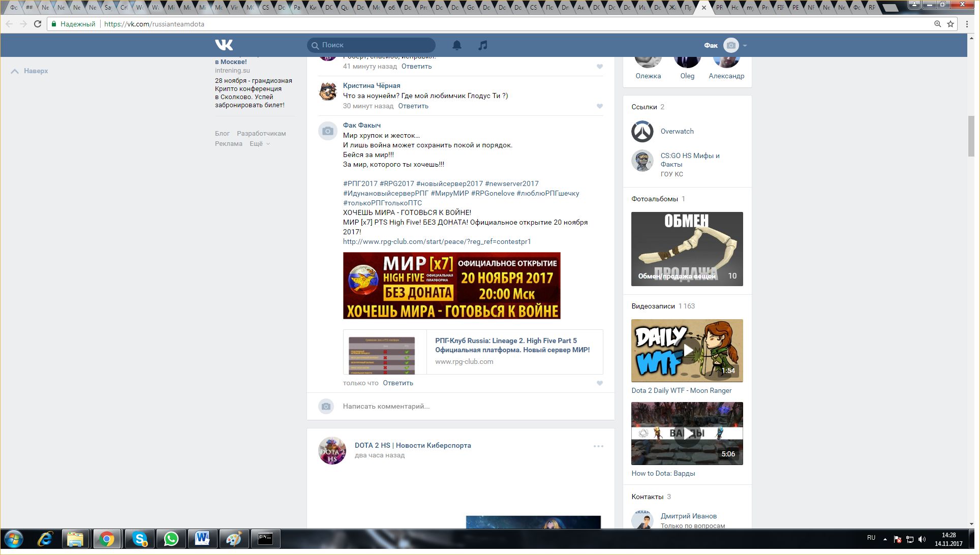
Task: Open music player note icon
Action: click(483, 45)
